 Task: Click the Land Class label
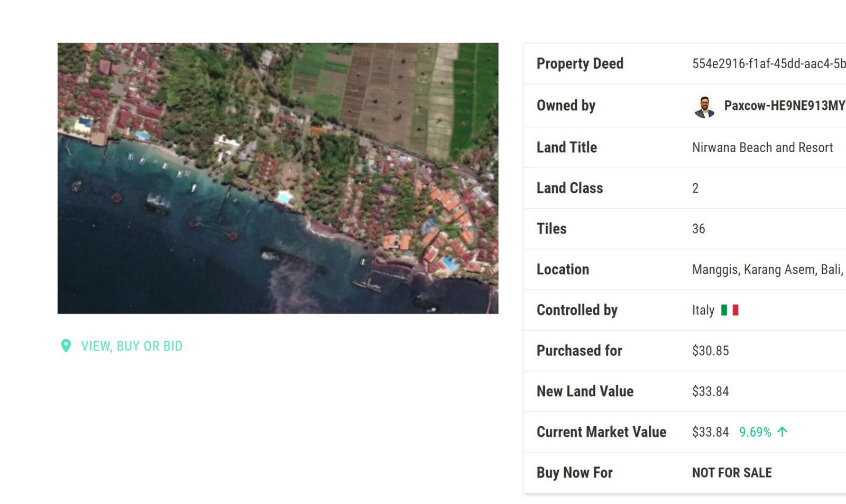pos(569,188)
